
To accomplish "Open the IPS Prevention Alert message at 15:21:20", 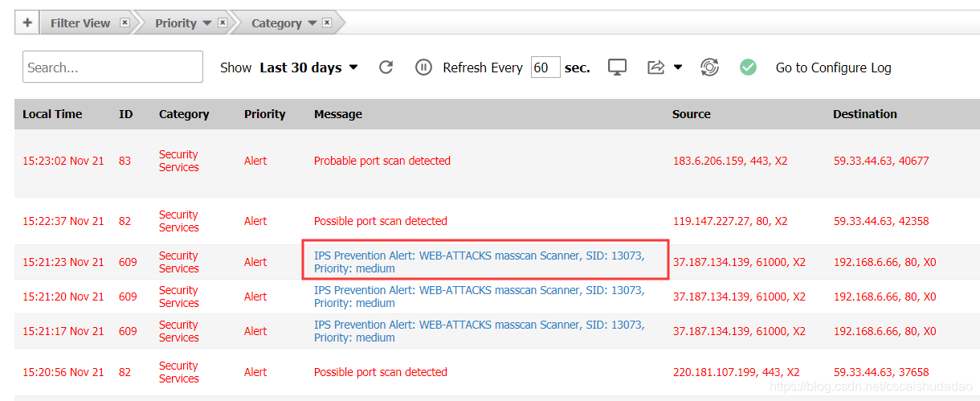I will pos(480,297).
